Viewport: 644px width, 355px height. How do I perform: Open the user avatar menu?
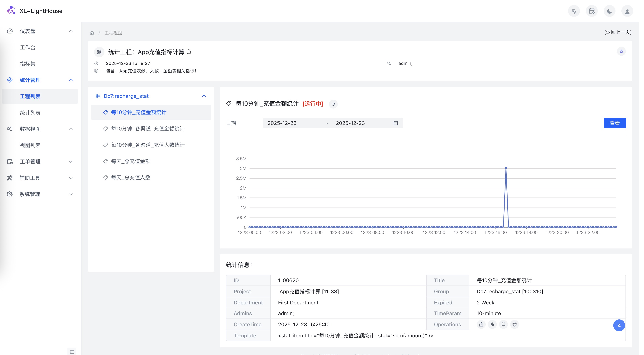coord(627,11)
